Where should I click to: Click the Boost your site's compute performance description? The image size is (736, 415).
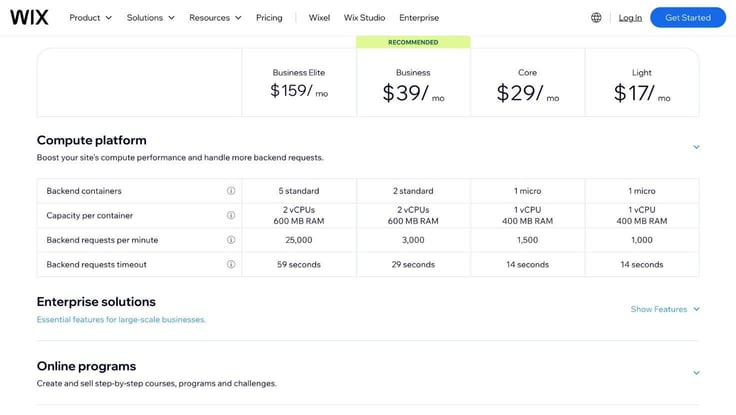(x=180, y=157)
